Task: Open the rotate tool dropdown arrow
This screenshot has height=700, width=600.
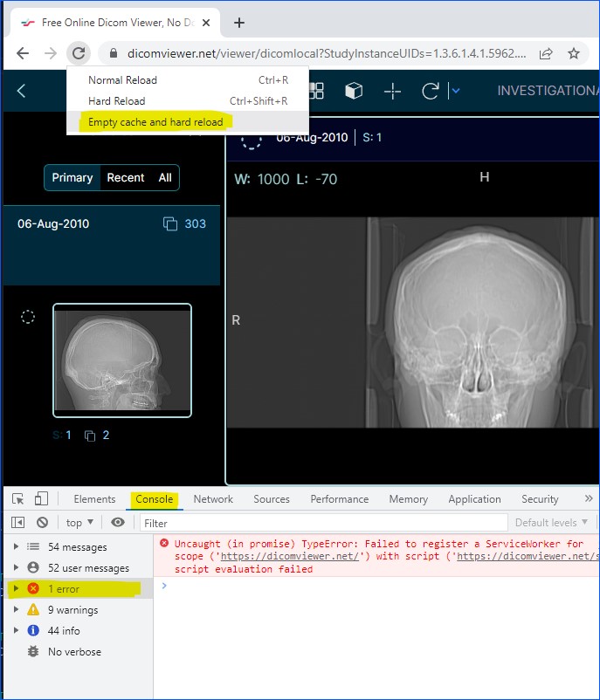Action: 455,91
